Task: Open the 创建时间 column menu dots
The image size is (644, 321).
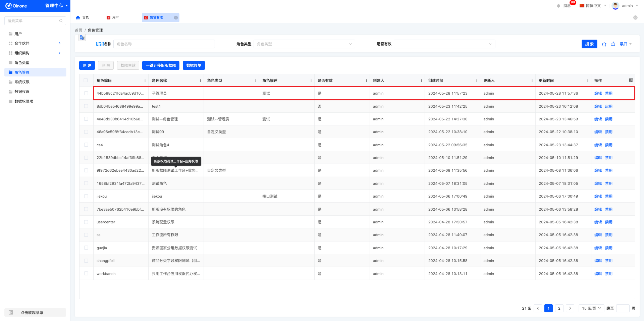Action: click(476, 80)
